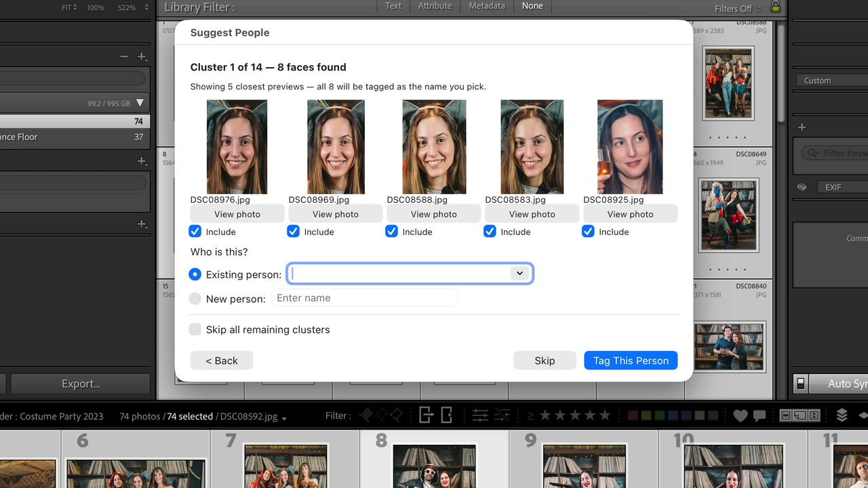The image size is (868, 488).
Task: Click the heart filter icon
Action: [741, 415]
